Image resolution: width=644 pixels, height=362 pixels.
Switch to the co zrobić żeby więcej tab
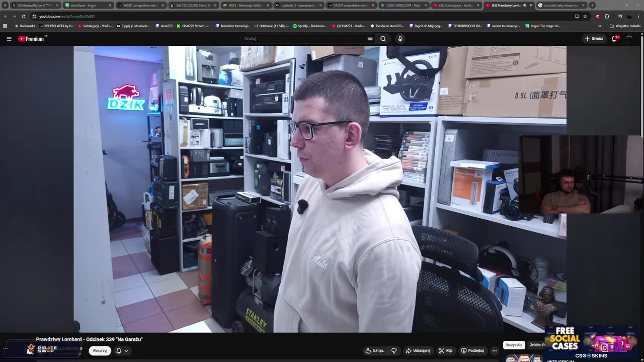click(x=561, y=5)
